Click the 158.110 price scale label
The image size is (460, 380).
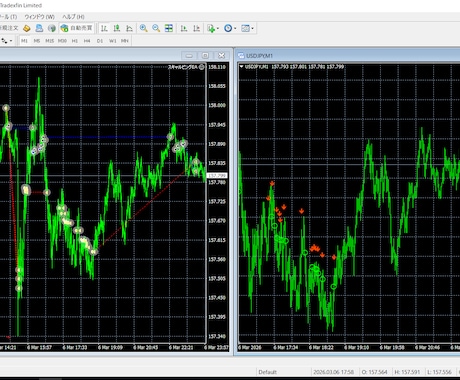point(217,67)
